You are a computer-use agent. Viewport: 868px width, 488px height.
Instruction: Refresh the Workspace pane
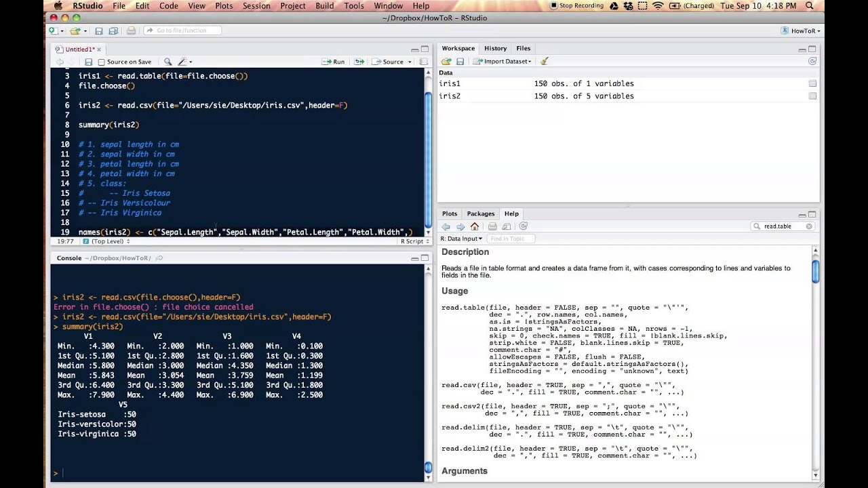[812, 61]
